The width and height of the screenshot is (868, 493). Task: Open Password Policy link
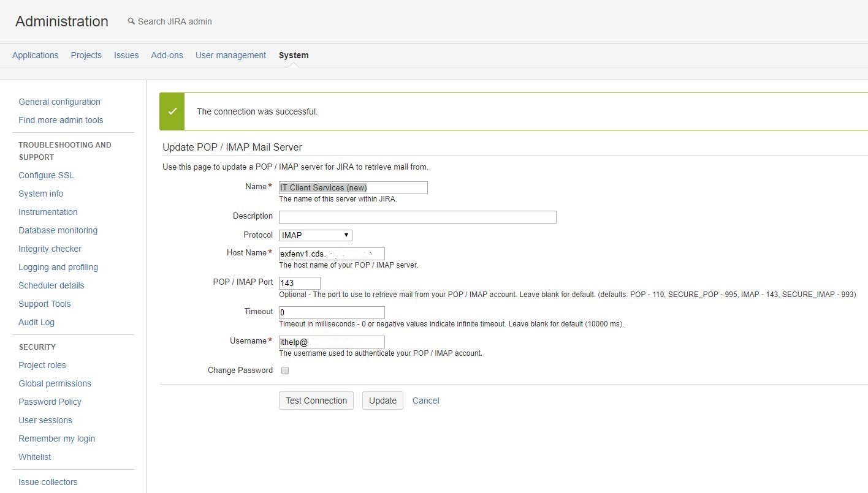[50, 402]
